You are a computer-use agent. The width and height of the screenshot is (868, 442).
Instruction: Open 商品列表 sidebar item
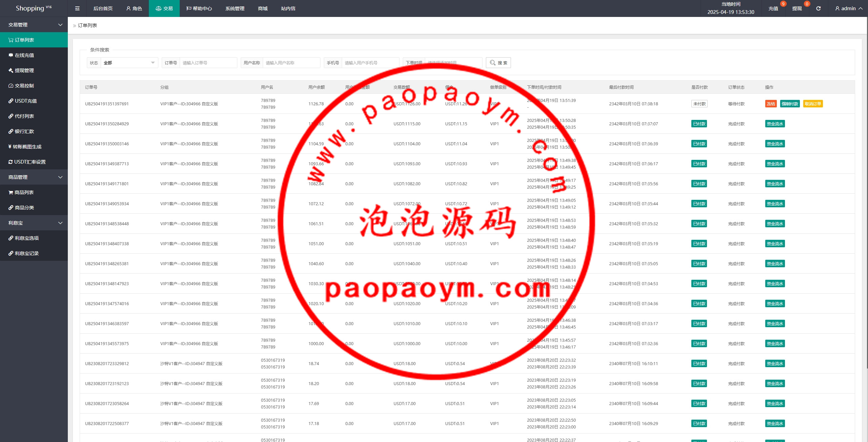coord(34,192)
